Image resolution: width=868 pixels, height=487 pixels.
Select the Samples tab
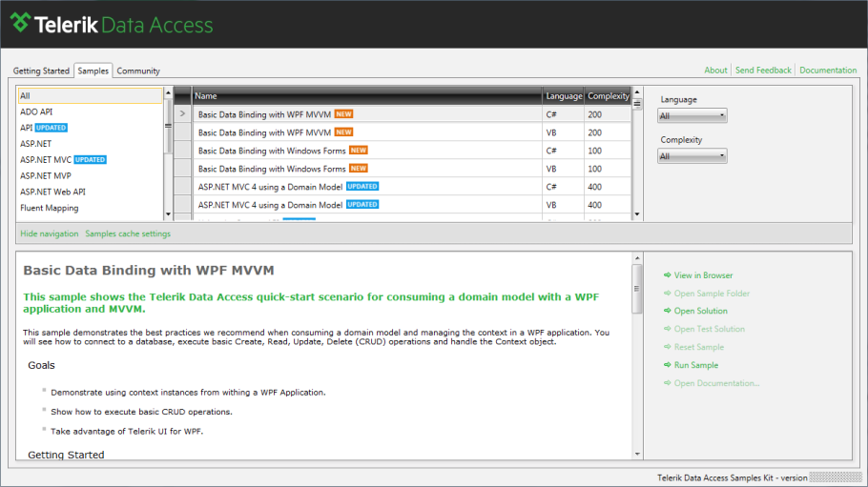pos(93,71)
